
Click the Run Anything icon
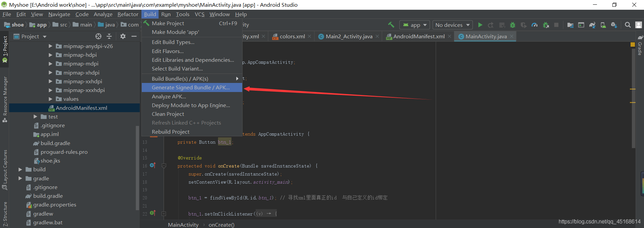pos(581,25)
